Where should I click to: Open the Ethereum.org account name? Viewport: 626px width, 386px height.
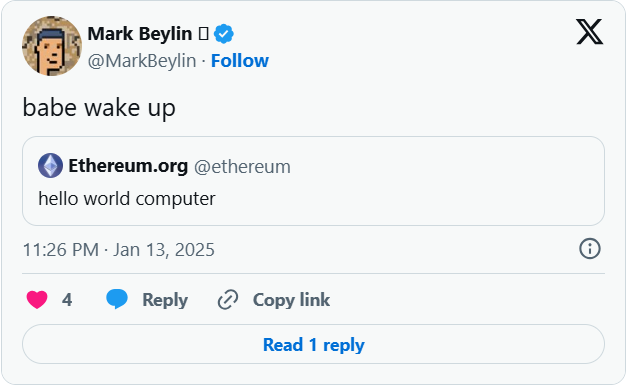(128, 166)
